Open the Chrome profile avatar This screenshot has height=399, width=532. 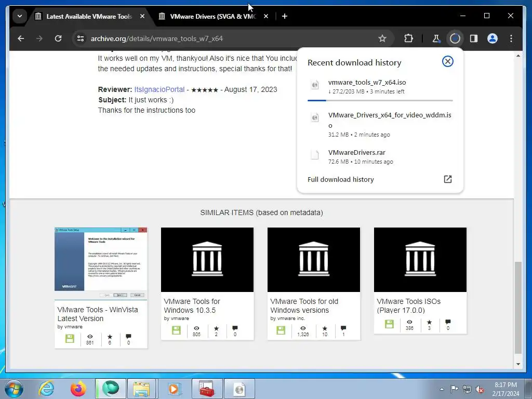[x=493, y=38]
